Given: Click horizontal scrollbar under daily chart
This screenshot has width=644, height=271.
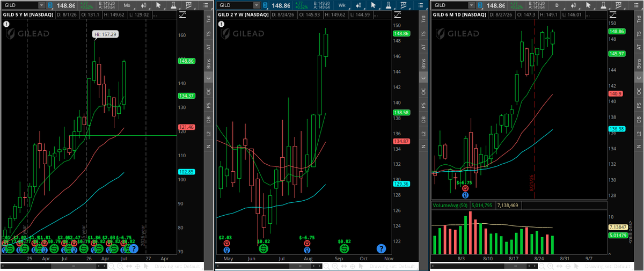Looking at the screenshot, I should 484,266.
